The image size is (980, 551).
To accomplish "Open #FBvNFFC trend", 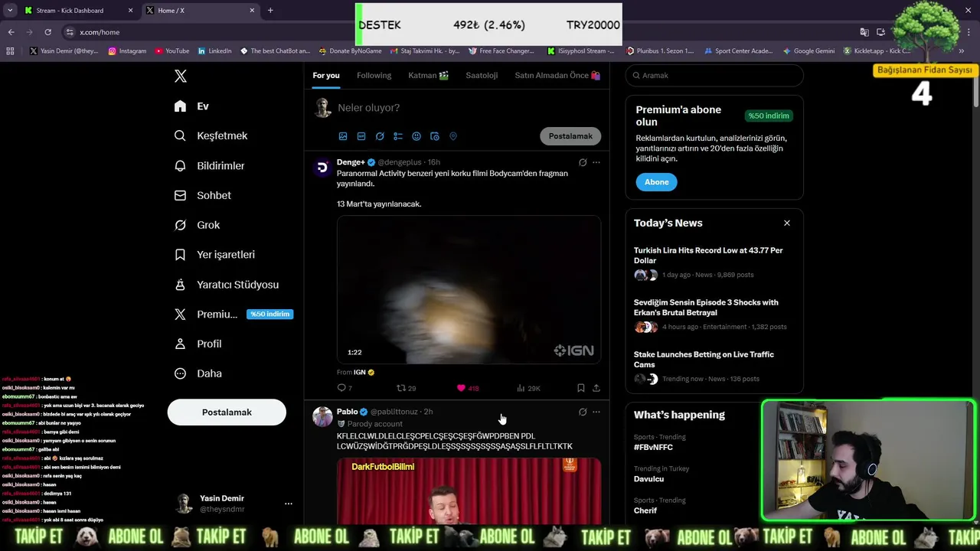I will pyautogui.click(x=653, y=448).
